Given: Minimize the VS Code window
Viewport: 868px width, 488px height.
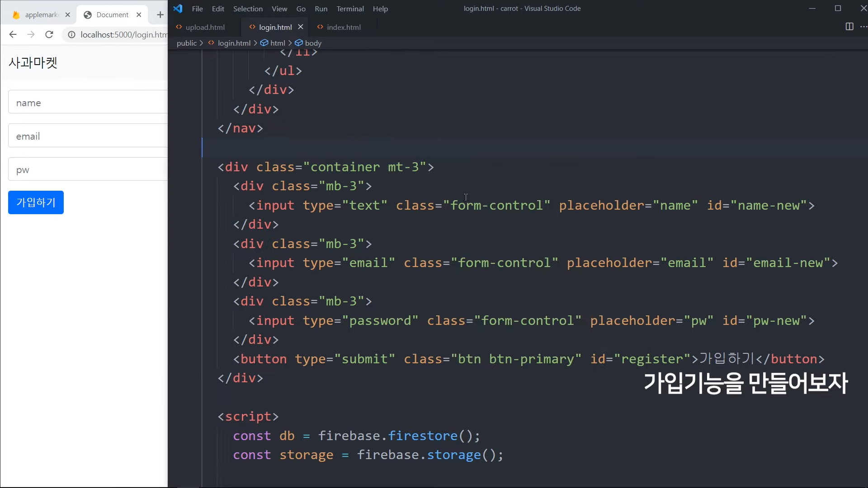Looking at the screenshot, I should [x=812, y=9].
